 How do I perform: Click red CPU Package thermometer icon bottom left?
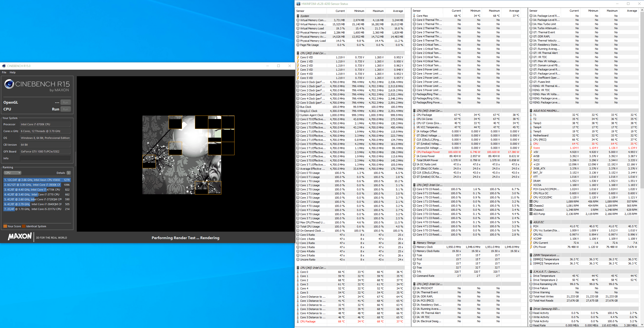pyautogui.click(x=298, y=321)
